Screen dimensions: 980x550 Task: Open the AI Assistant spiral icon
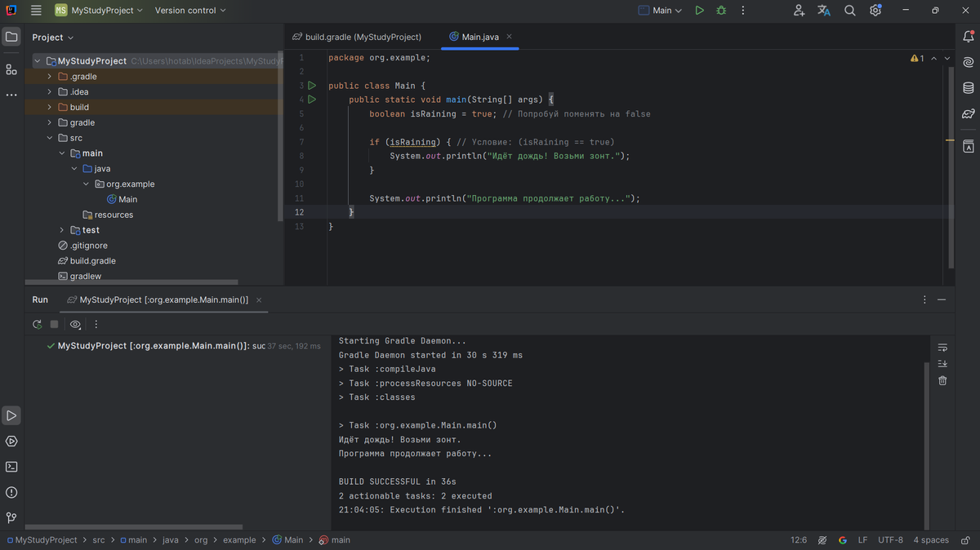969,62
